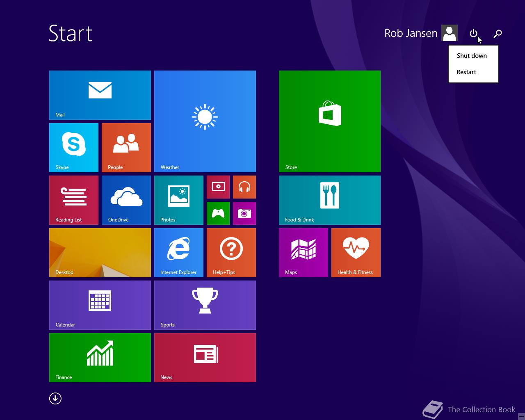
Task: Open the Weather tile
Action: (205, 121)
